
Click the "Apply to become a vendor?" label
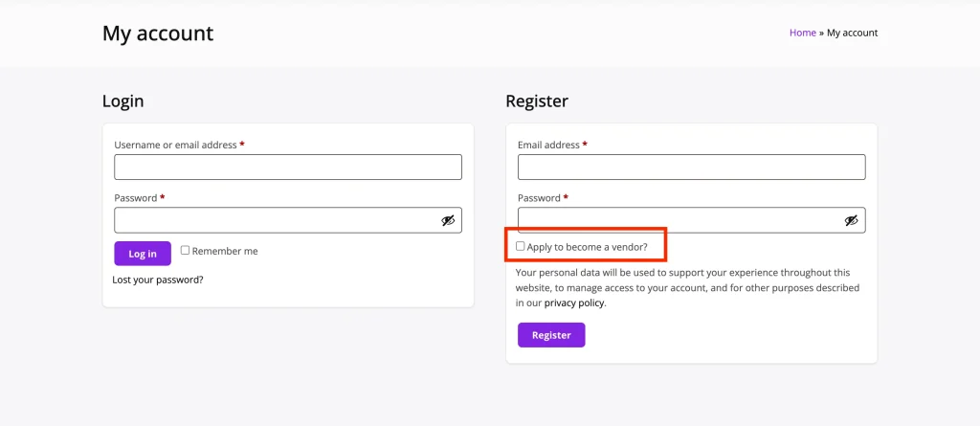click(x=588, y=247)
